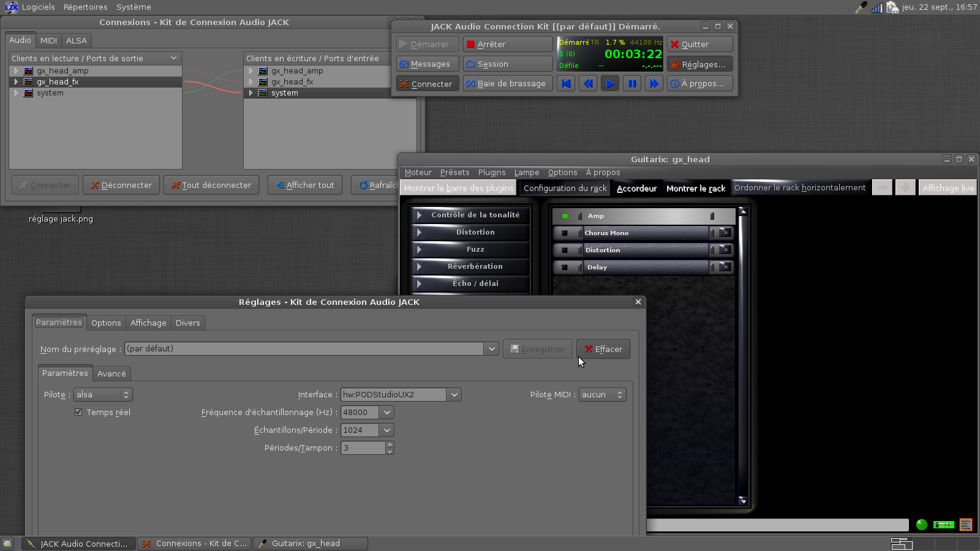The height and width of the screenshot is (551, 980).
Task: Expand gx_head_amp output client
Action: [16, 71]
